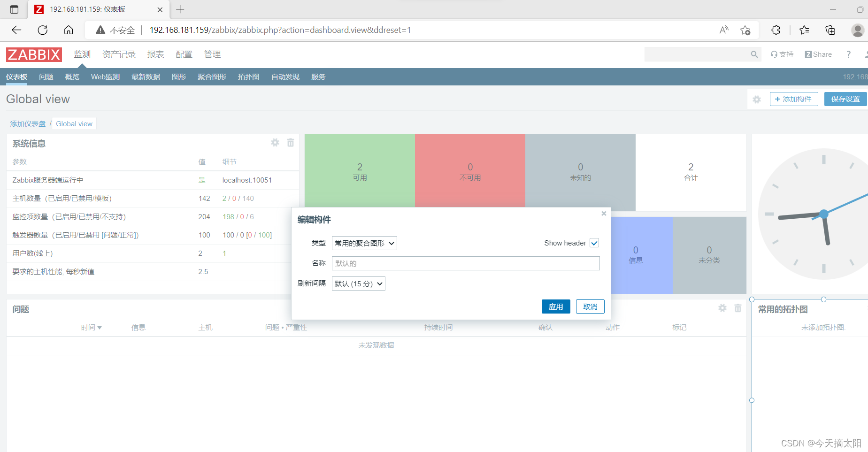Screen dimensions: 868x452
Task: Switch to Web监测 submenu tab
Action: pyautogui.click(x=106, y=77)
